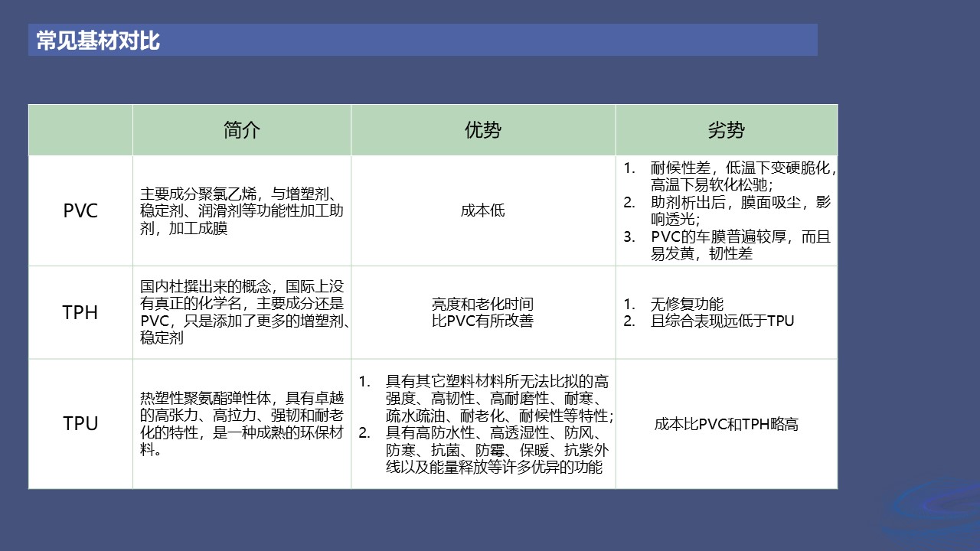This screenshot has height=551, width=980.
Task: Select the 简介 column header
Action: click(241, 130)
